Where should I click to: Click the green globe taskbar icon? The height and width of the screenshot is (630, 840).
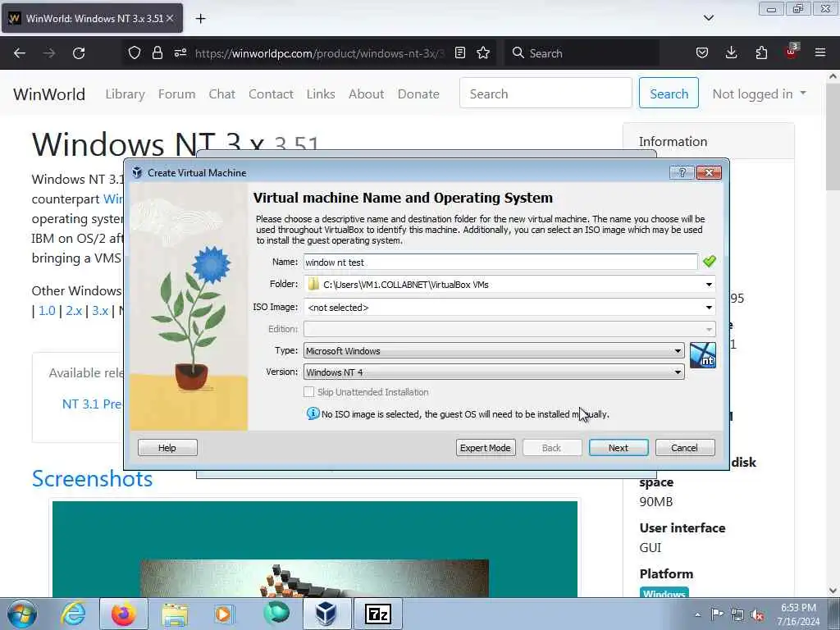276,613
